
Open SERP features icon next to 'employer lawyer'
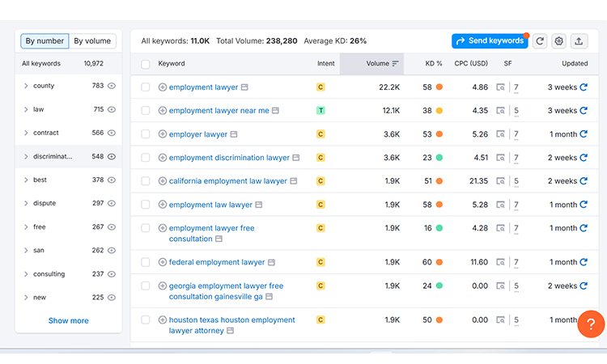point(234,134)
